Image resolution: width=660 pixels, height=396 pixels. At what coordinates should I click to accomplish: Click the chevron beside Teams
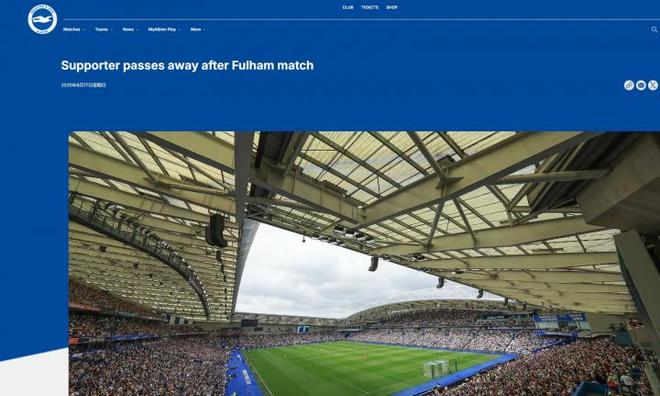(x=111, y=30)
